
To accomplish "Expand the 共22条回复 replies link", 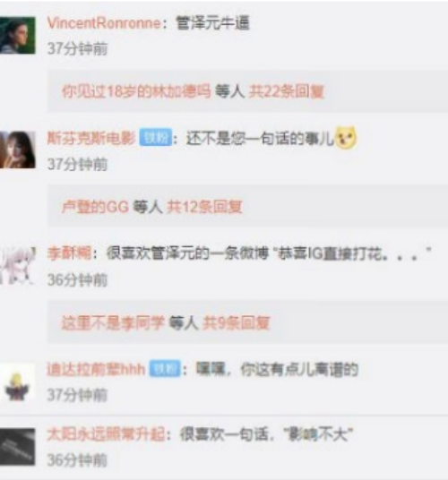I will tap(287, 91).
